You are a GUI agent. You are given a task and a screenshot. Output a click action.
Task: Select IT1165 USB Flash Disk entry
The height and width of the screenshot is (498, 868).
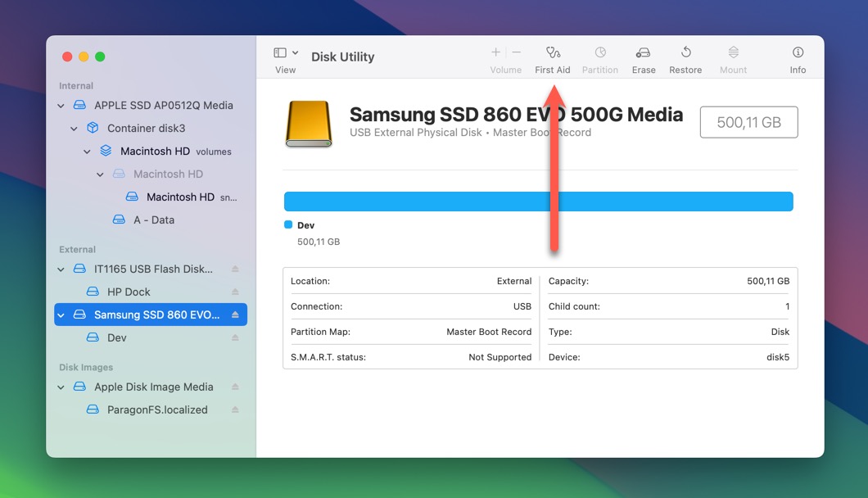[151, 269]
